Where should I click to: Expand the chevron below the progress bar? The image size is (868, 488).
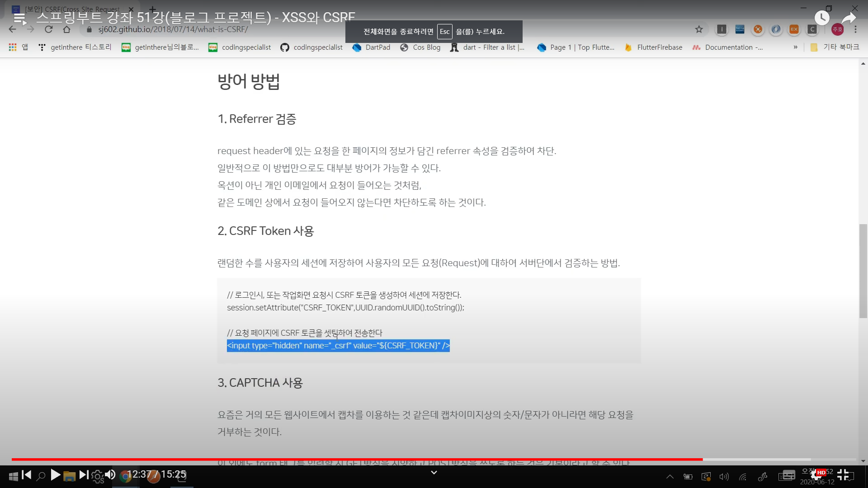pyautogui.click(x=434, y=473)
